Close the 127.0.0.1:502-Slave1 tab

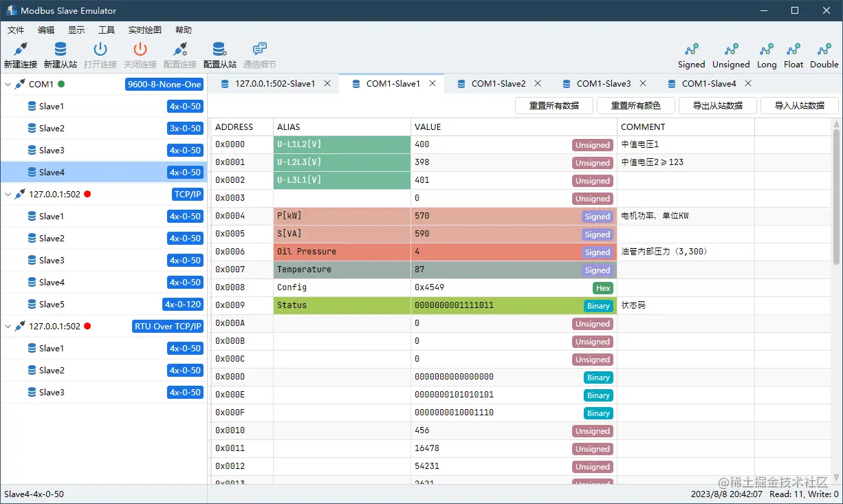pyautogui.click(x=327, y=83)
